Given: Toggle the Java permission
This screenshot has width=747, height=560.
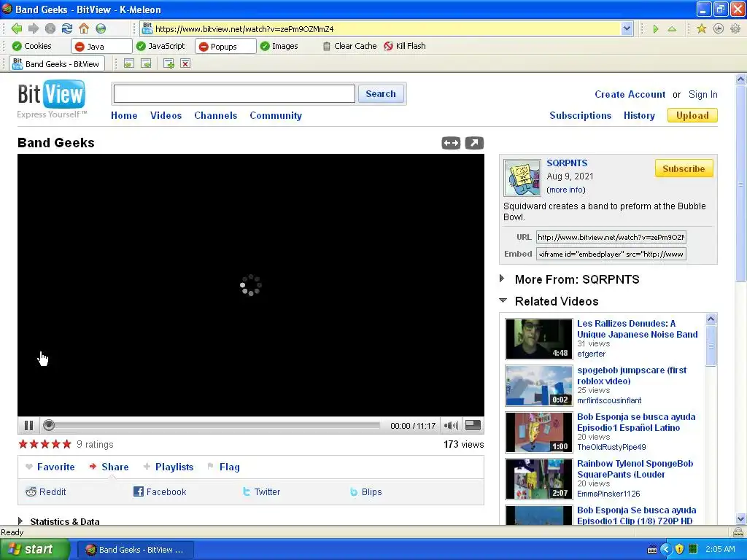Looking at the screenshot, I should (101, 46).
